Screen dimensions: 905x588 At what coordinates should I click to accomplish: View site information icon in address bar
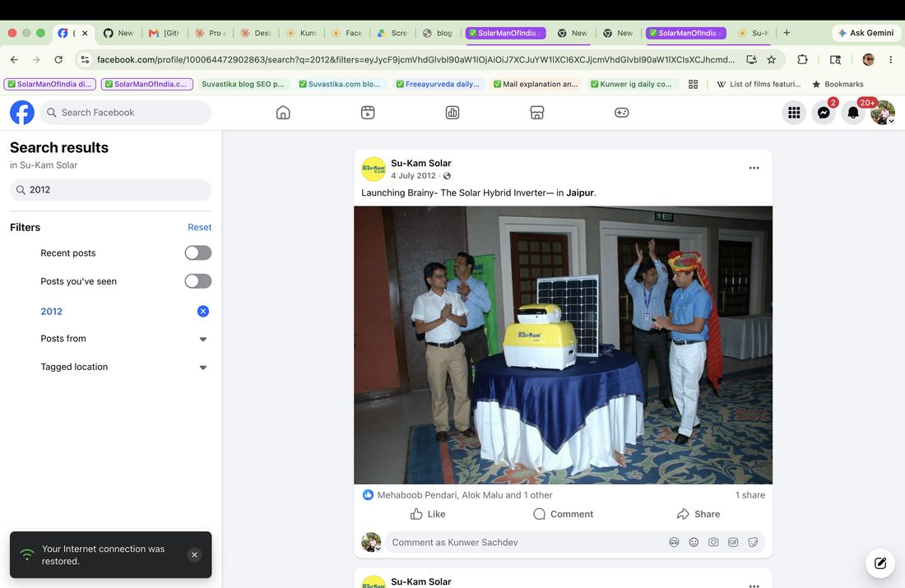85,59
